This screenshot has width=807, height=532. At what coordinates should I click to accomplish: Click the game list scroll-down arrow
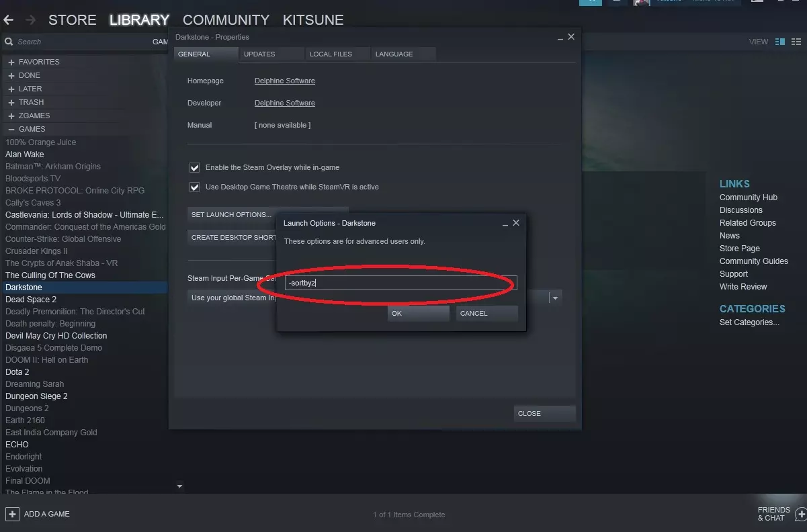click(x=179, y=485)
